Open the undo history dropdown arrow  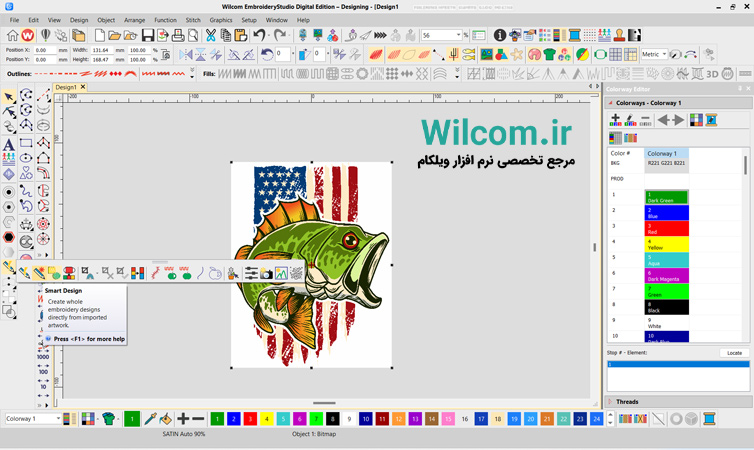[269, 35]
